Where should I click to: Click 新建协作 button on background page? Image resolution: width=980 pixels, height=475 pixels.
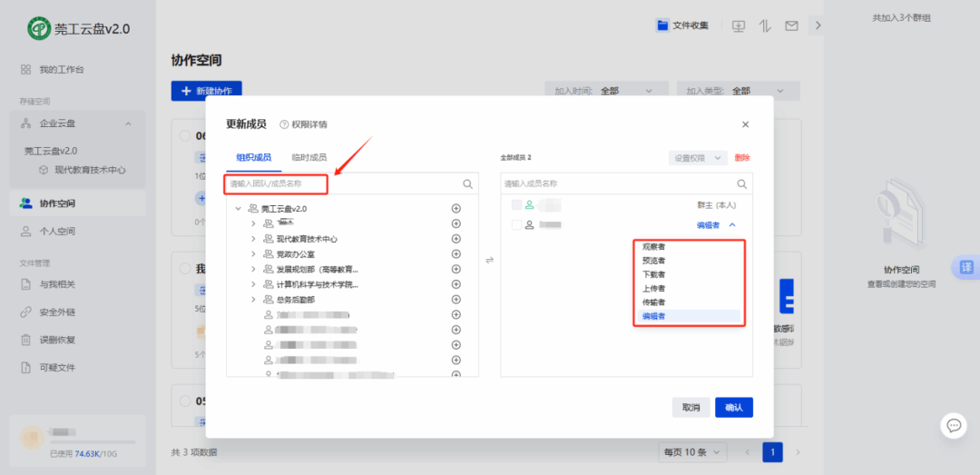pyautogui.click(x=206, y=91)
